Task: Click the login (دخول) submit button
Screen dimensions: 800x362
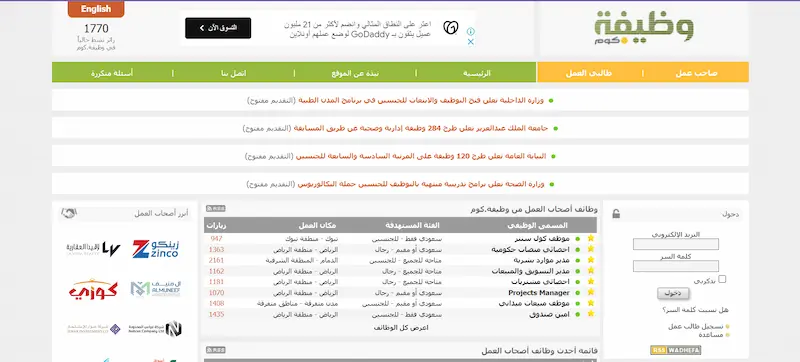Action: pos(673,293)
